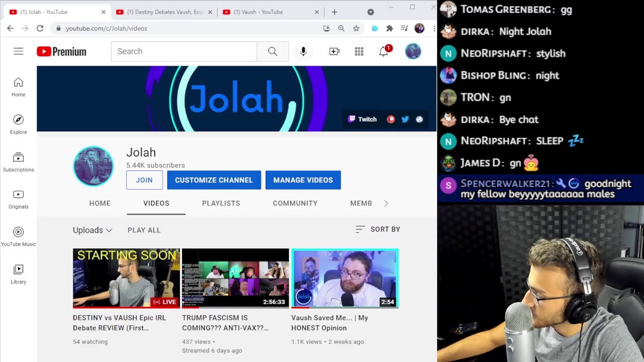This screenshot has height=362, width=644.
Task: Open Subscriptions in the sidebar
Action: (18, 162)
